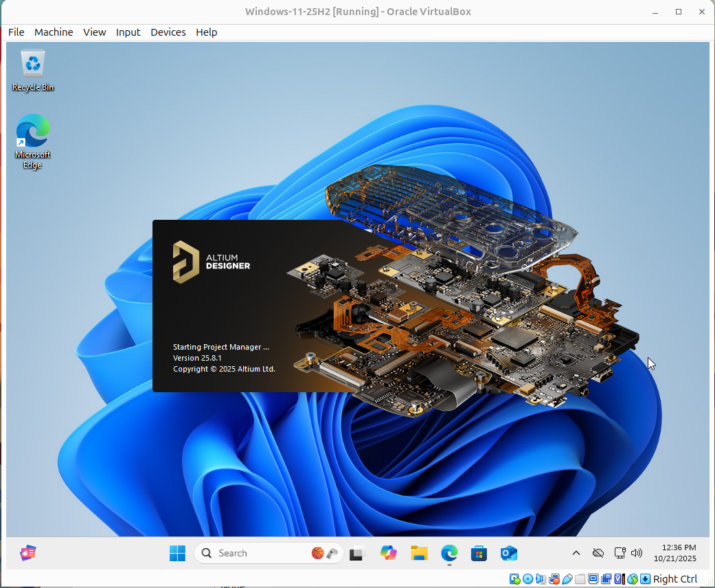Click the hard disk activity status icon
715x588 pixels.
pos(515,579)
